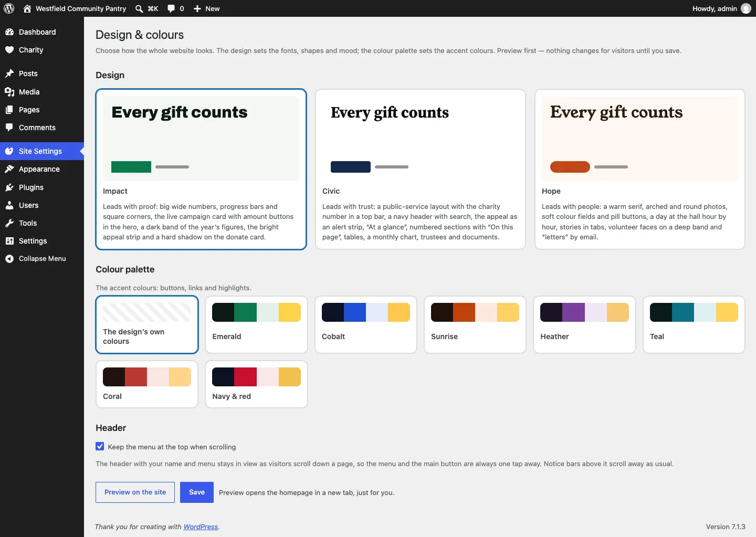
Task: Collapse the admin menu label
Action: tap(43, 259)
